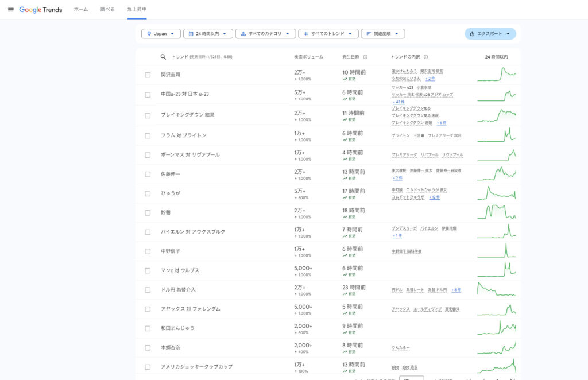Open the すべてのトレンド filter dropdown
Image resolution: width=588 pixels, height=380 pixels.
coord(328,34)
